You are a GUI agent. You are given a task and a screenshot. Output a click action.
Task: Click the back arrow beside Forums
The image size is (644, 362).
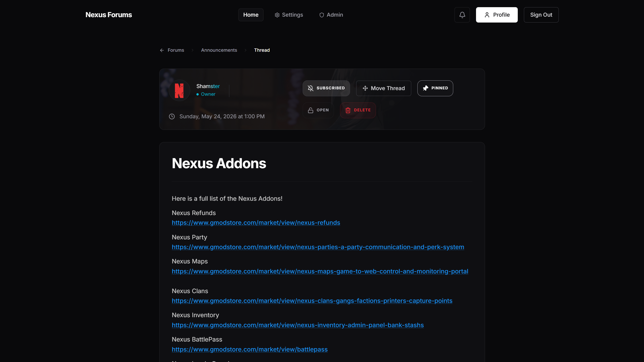[x=162, y=50]
